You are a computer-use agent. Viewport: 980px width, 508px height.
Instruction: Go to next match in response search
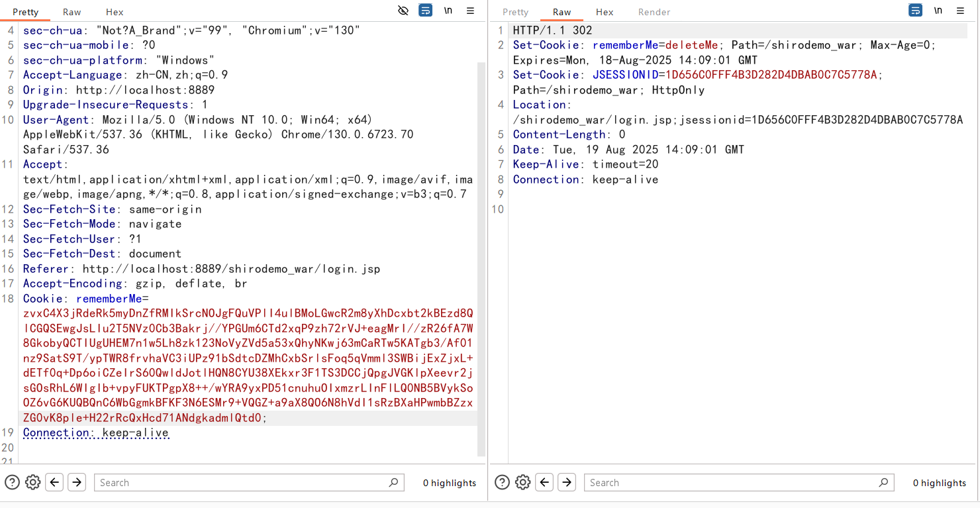click(567, 482)
